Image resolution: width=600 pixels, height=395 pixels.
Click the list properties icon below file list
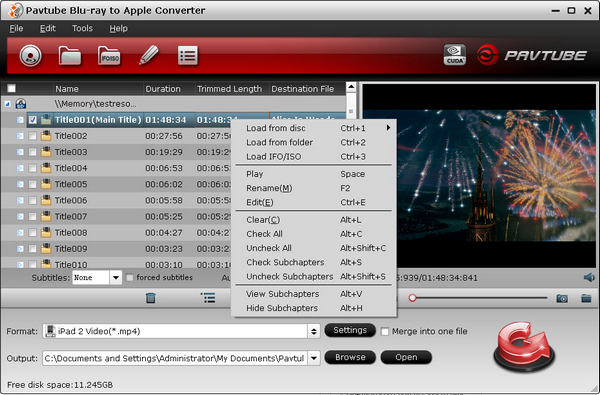[x=208, y=298]
